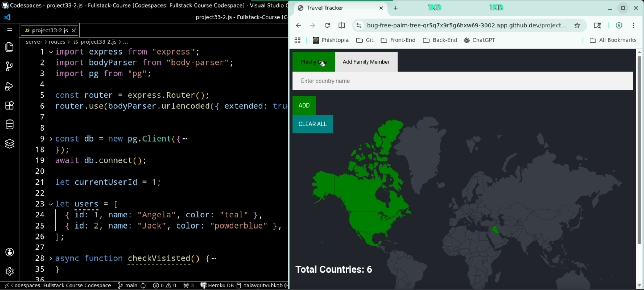Image resolution: width=644 pixels, height=290 pixels.
Task: Collapse the users array on line 23
Action: [x=51, y=204]
